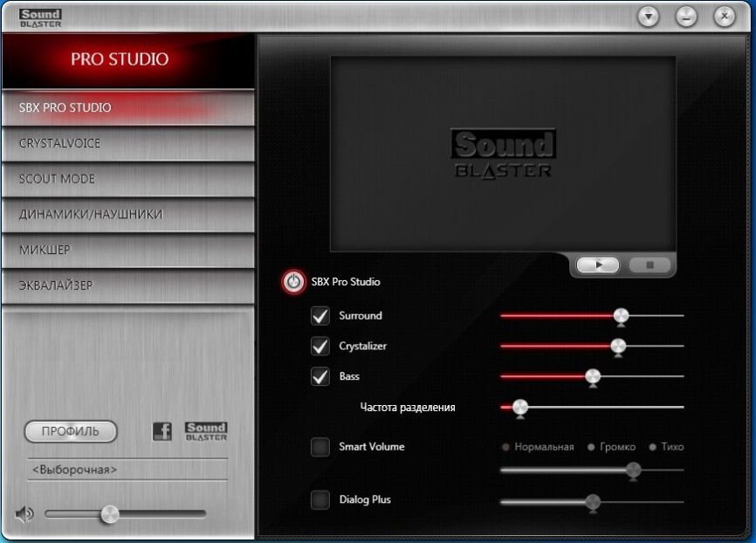Close the Sound Blaster window
Screen dimensions: 756x543
click(x=725, y=17)
